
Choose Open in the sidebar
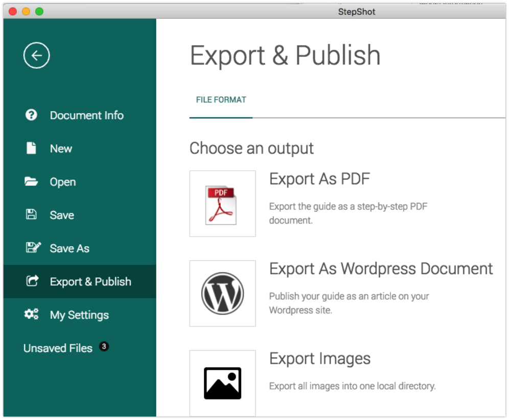pyautogui.click(x=80, y=182)
